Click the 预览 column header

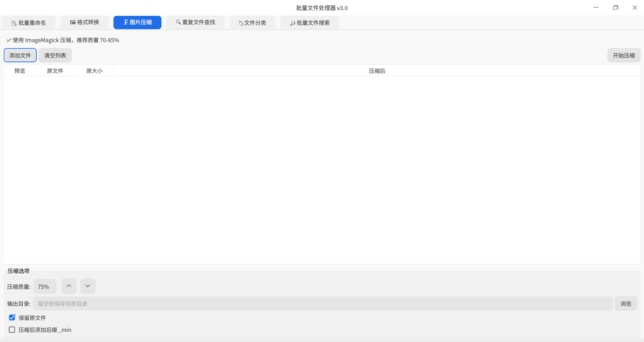point(20,71)
